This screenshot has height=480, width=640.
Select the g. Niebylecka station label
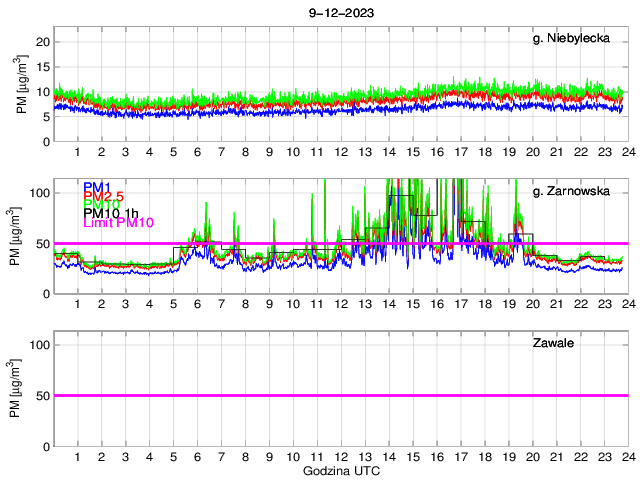pyautogui.click(x=573, y=39)
